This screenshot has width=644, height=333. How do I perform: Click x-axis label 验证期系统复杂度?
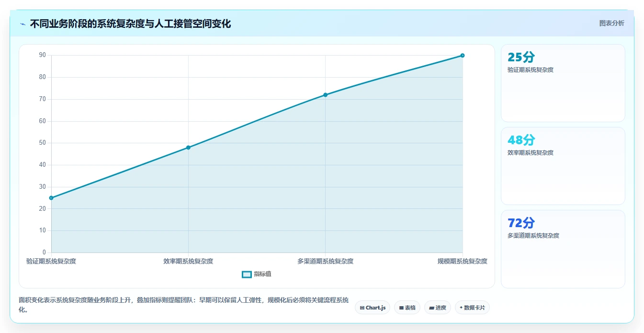click(51, 261)
